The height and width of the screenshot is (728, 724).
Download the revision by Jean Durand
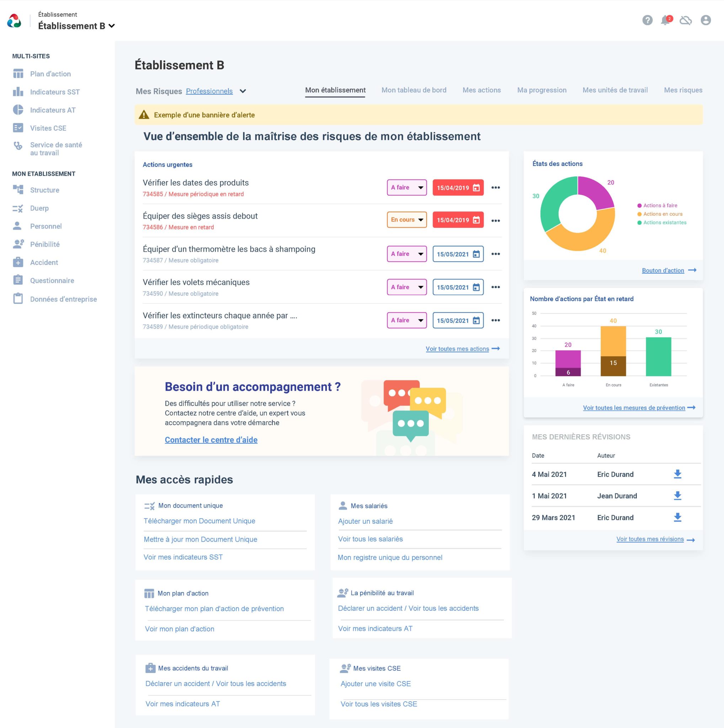pyautogui.click(x=678, y=496)
